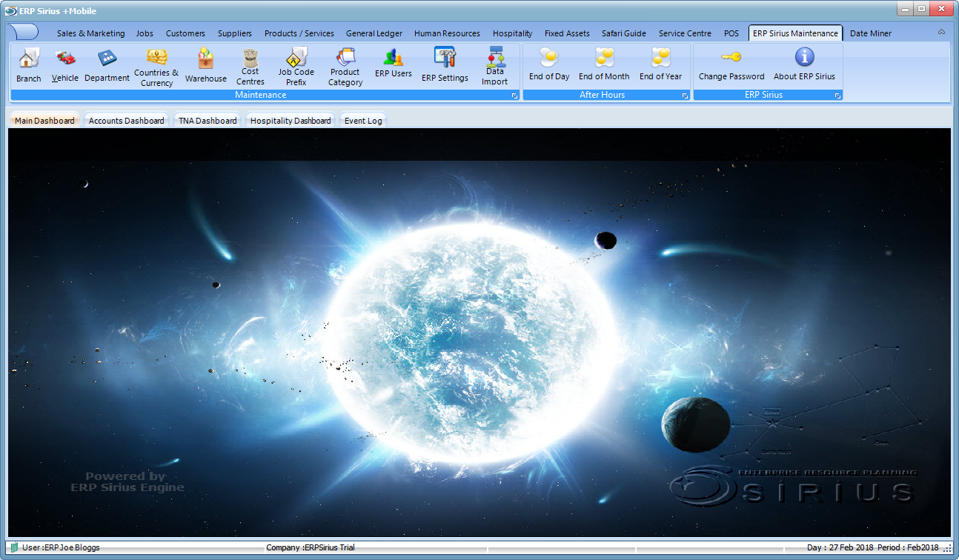
Task: Expand the Maintenance group launcher
Action: pyautogui.click(x=514, y=96)
